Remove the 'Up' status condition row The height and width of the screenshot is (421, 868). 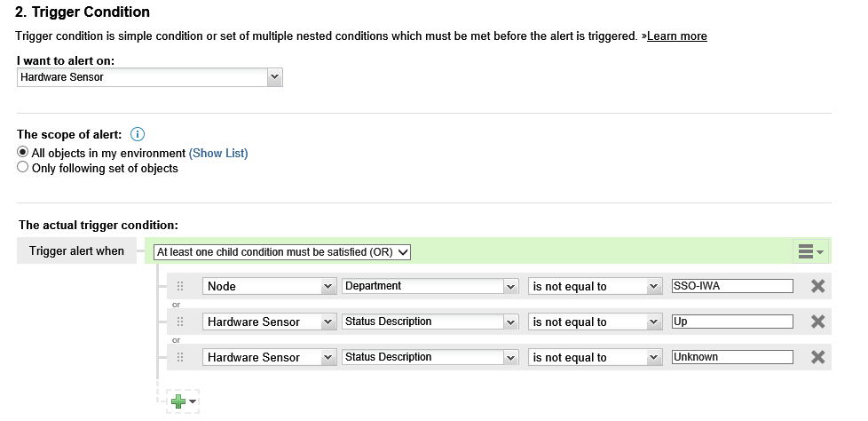[818, 322]
